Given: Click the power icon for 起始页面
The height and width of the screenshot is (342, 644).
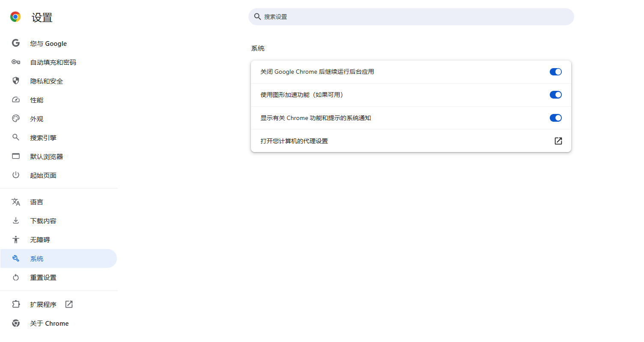Looking at the screenshot, I should click(16, 175).
